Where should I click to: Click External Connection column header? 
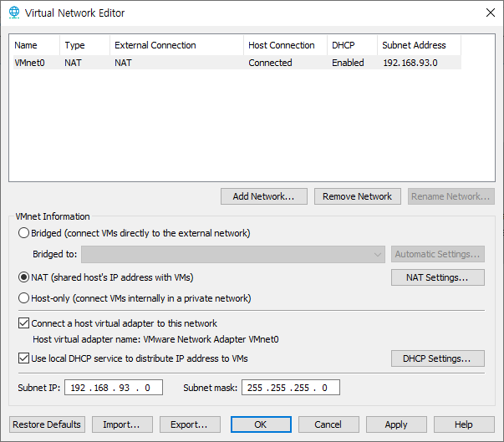point(177,45)
